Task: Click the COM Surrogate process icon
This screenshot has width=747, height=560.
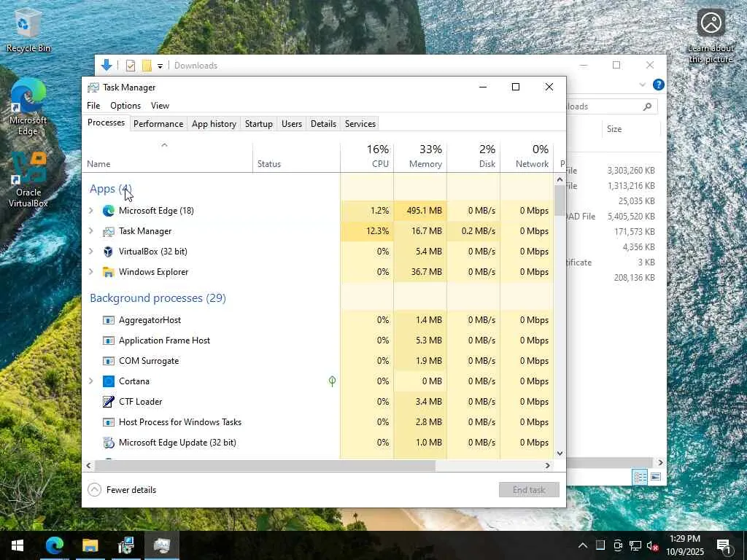Action: [x=109, y=361]
